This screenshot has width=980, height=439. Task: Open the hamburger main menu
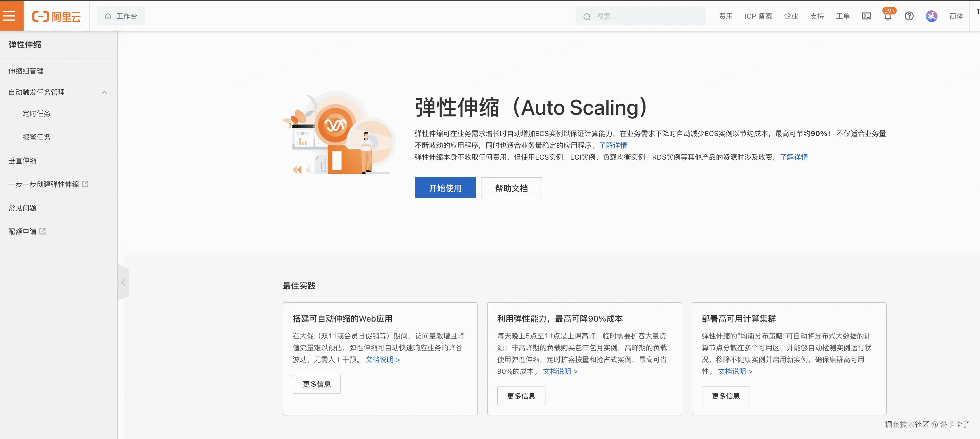point(9,16)
